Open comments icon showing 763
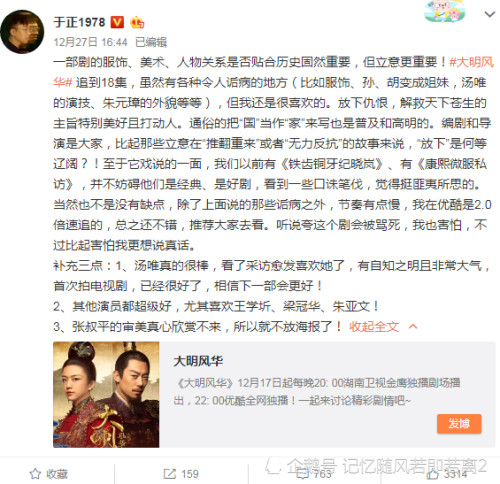The image size is (500, 484). click(314, 474)
